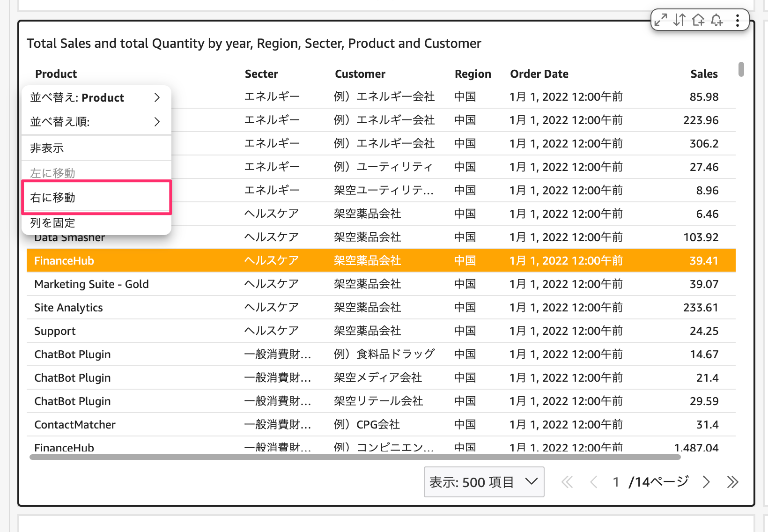Maximize the table visual with expand icon
This screenshot has height=532, width=768.
(661, 20)
